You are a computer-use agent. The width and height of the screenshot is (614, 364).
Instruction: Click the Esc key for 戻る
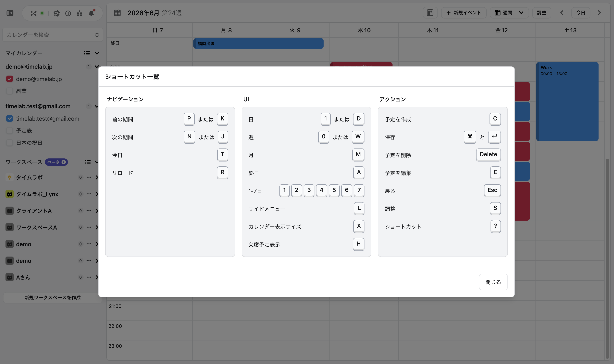coord(492,190)
